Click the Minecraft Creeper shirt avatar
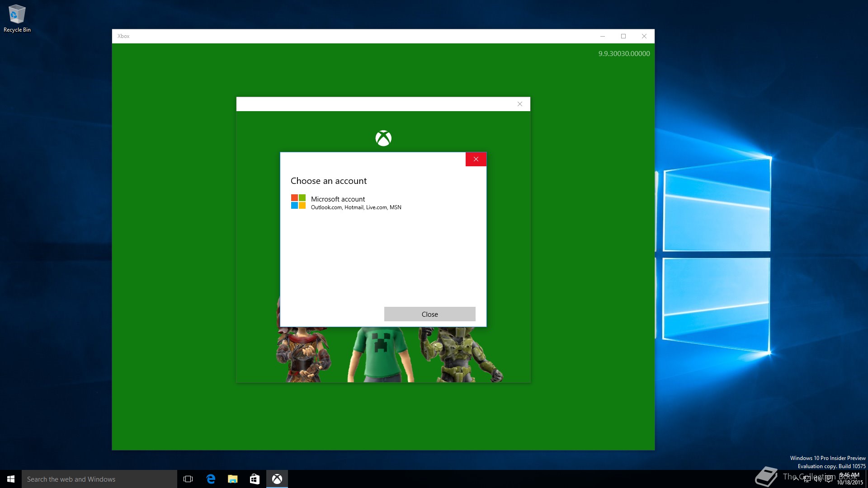 [381, 355]
